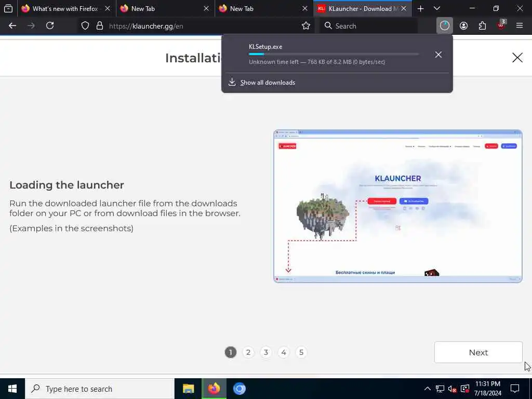This screenshot has width=532, height=399.
Task: Close the second New Tab
Action: pos(305,9)
